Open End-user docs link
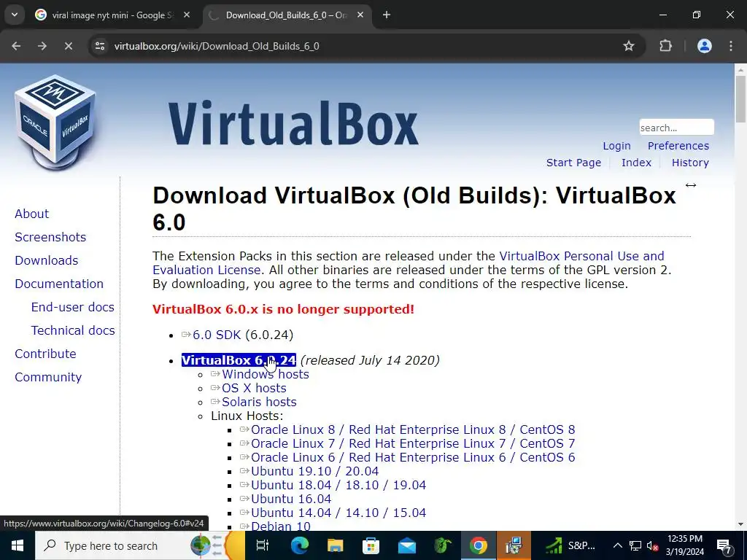Screen dimensions: 747x560 click(x=72, y=307)
